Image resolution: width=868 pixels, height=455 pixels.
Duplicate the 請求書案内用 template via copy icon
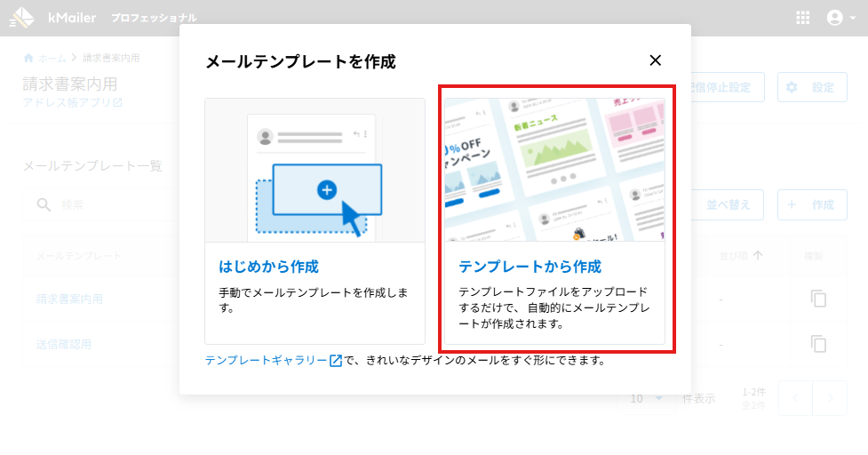point(818,299)
